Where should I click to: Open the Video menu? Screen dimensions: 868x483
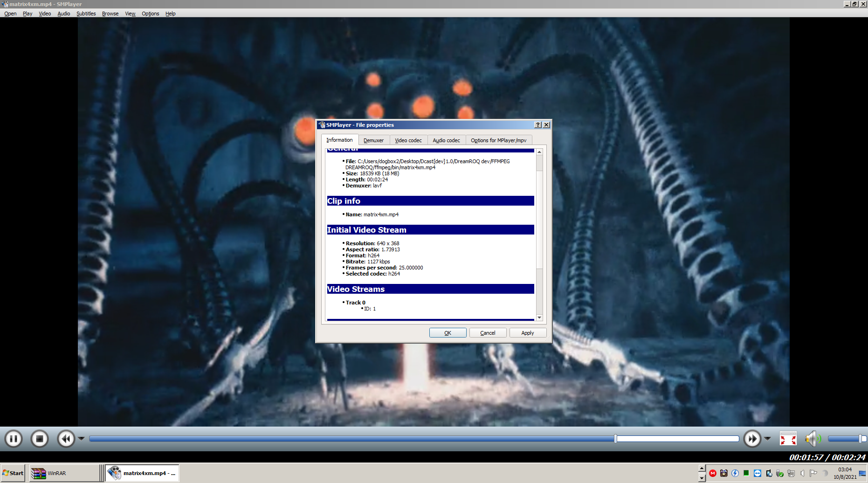click(45, 14)
